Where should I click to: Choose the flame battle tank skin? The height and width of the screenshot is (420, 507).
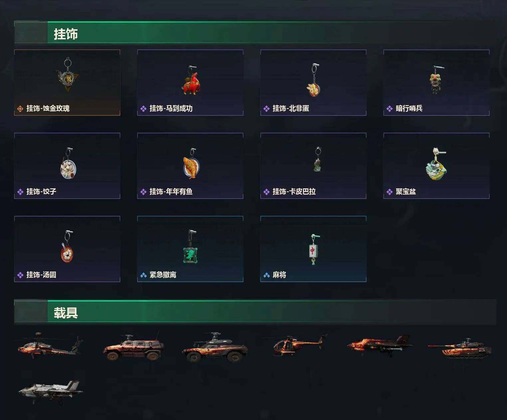coord(460,348)
